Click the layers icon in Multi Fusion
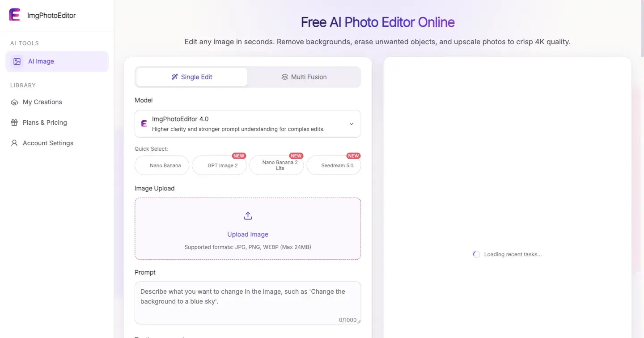 [284, 77]
